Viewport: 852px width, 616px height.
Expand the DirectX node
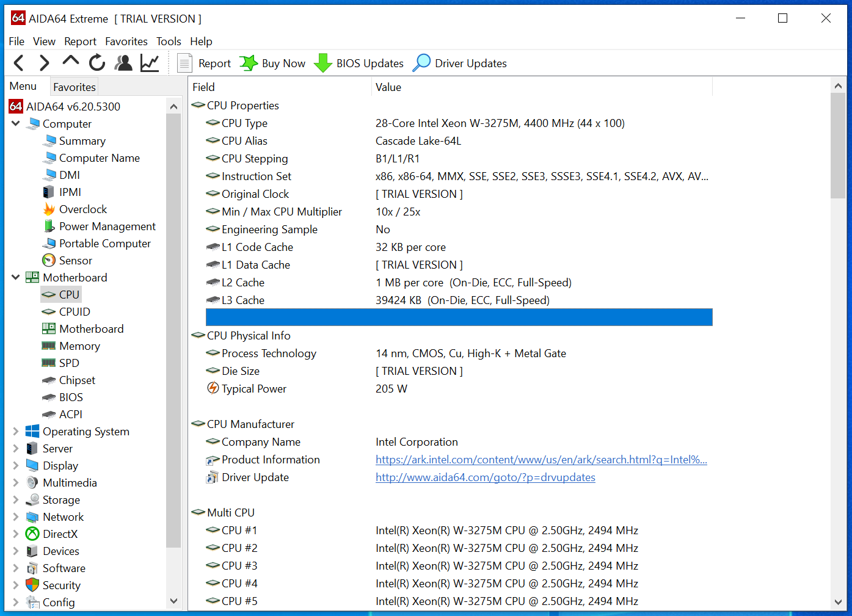coord(16,534)
